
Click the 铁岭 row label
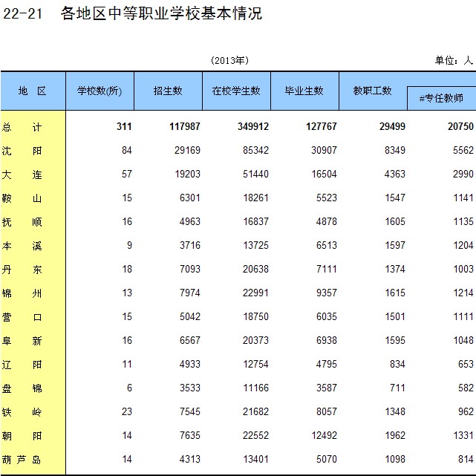[x=22, y=412]
